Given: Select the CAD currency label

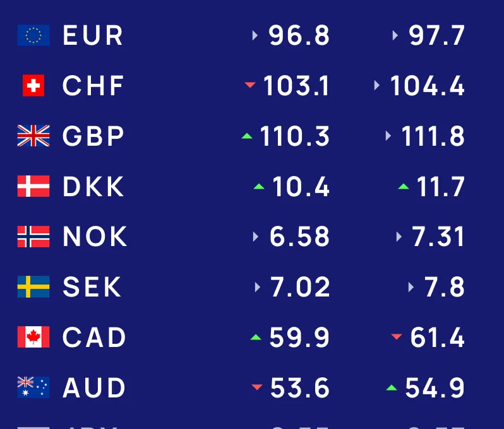Looking at the screenshot, I should (95, 338).
